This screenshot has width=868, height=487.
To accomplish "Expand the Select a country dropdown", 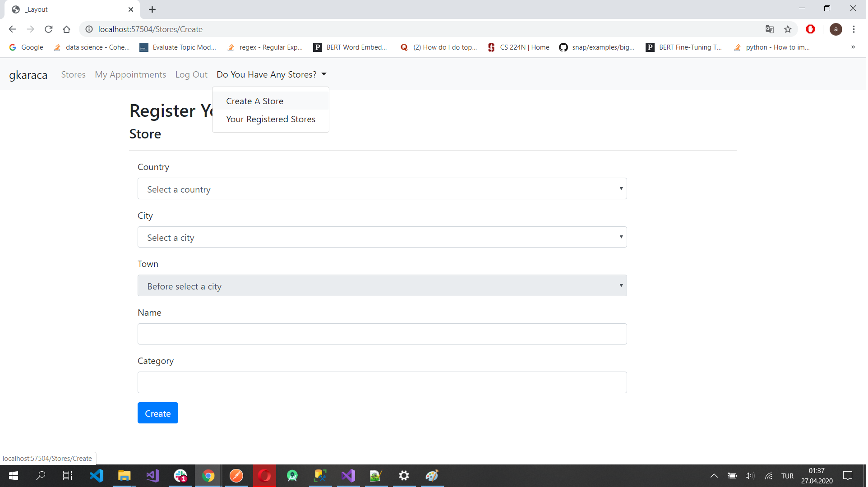I will coord(382,189).
